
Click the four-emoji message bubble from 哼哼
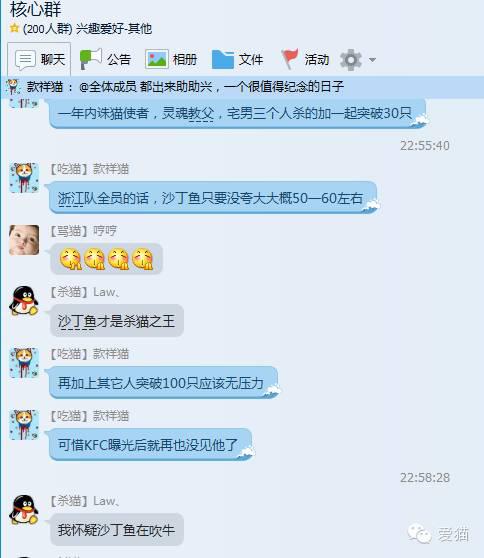(x=106, y=259)
